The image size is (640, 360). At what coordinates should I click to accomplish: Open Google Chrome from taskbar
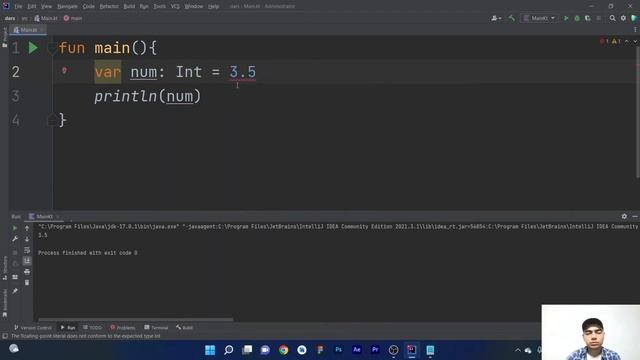coord(283,350)
